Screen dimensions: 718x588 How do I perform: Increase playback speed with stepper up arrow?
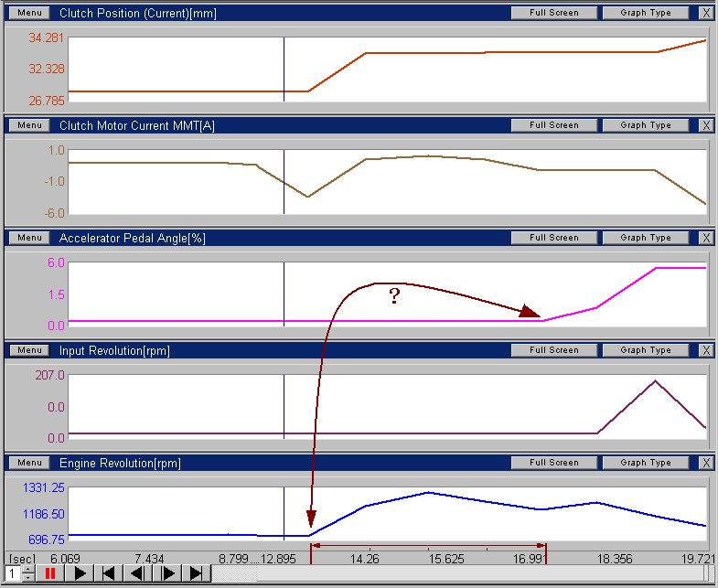[28, 569]
